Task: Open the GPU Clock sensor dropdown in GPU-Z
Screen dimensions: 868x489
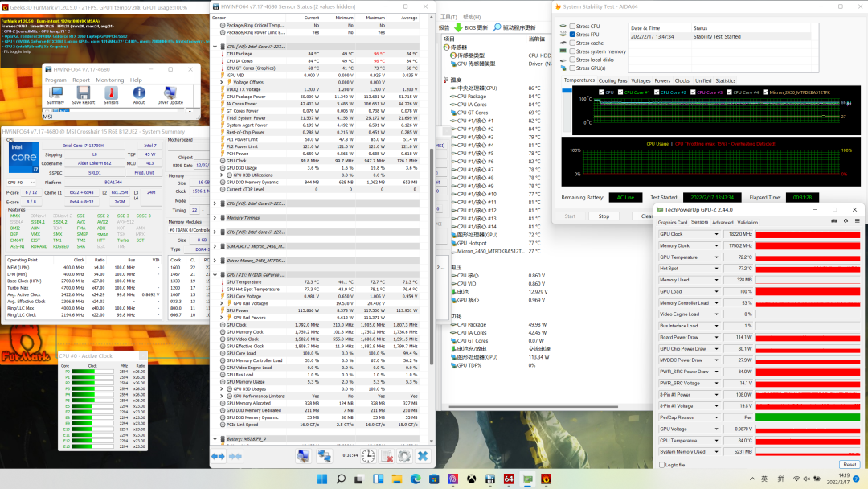Action: coord(716,234)
